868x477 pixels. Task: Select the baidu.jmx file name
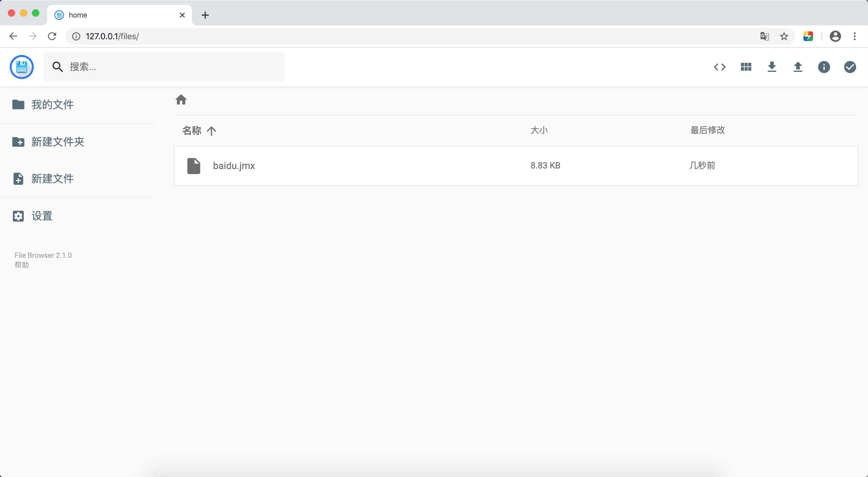[234, 165]
